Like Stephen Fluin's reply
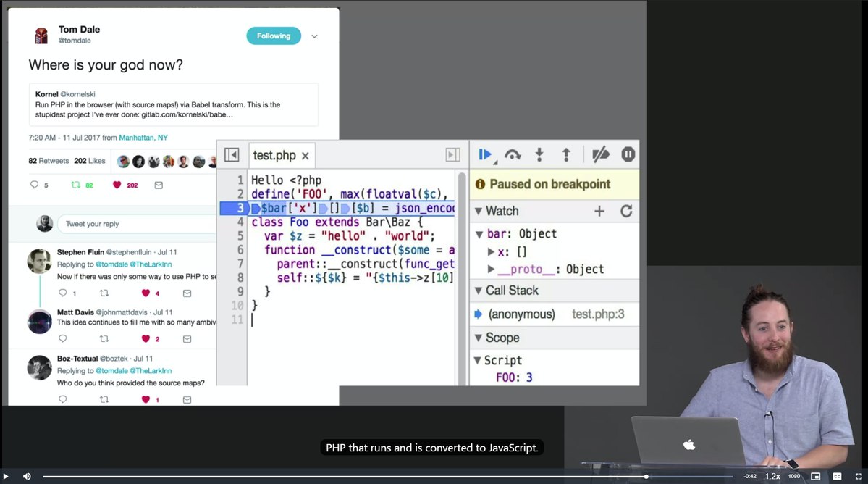 (x=146, y=293)
